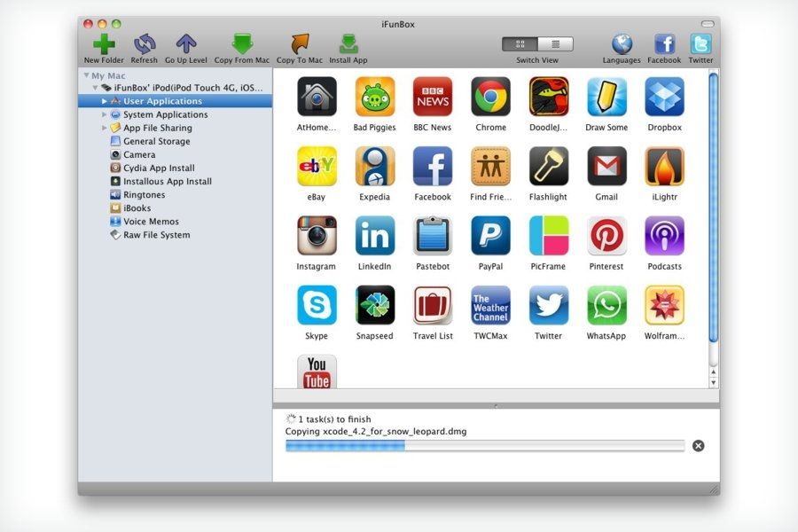Expand System Applications in the sidebar

click(105, 113)
